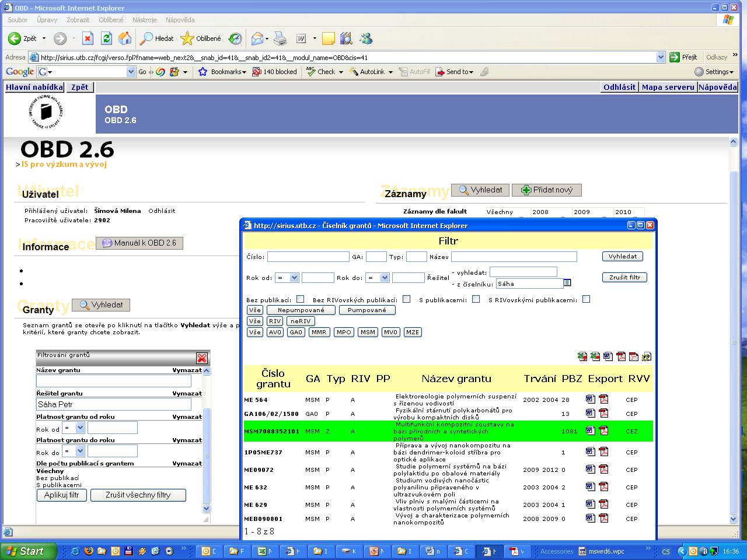This screenshot has height=560, width=747.
Task: Open Rok od operator dropdown in Filtrování grantů panel
Action: tap(81, 428)
